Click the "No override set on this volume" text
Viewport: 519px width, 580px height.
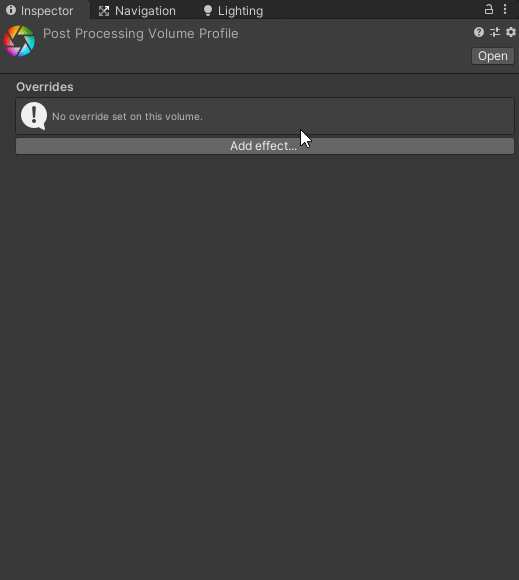pos(127,117)
